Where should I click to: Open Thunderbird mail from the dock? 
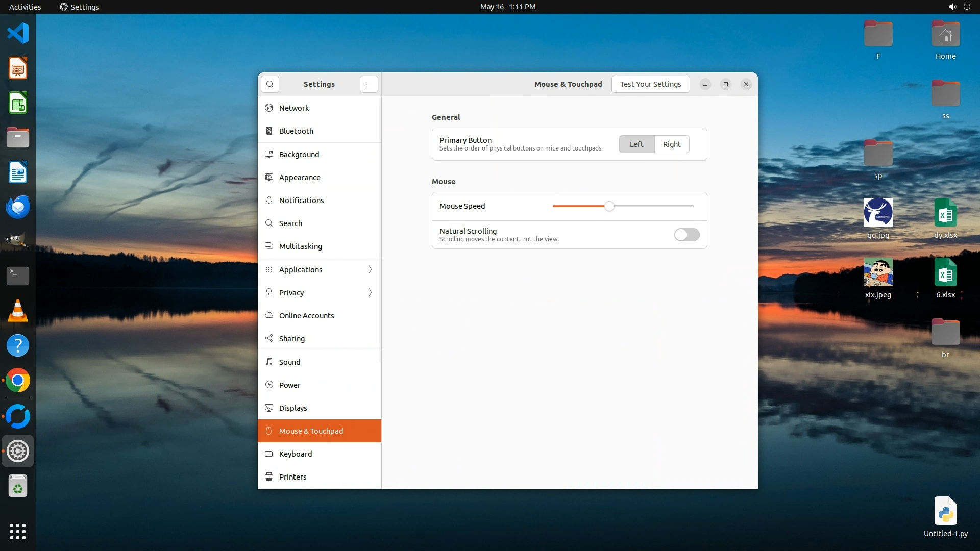click(18, 207)
